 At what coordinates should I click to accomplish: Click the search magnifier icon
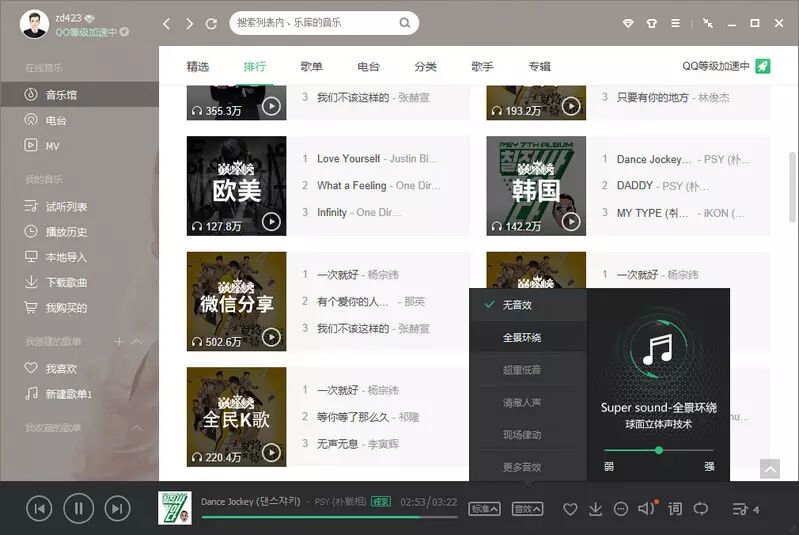pyautogui.click(x=405, y=23)
